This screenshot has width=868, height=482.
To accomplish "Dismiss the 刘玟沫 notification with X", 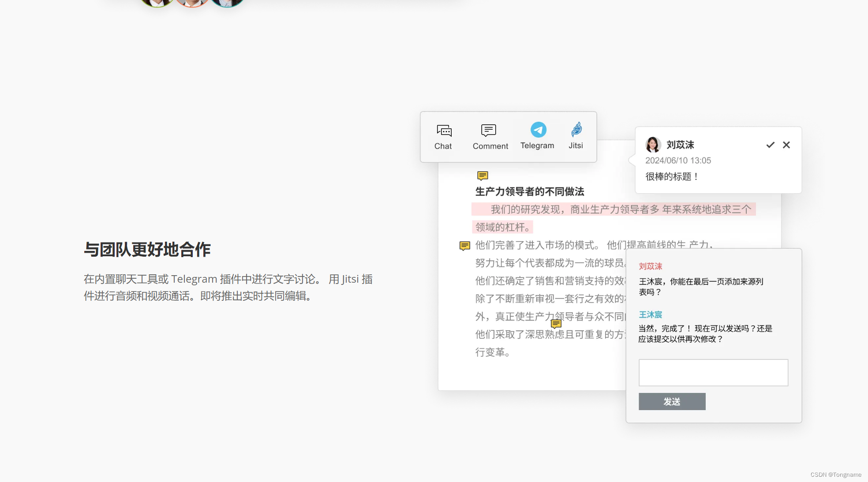I will pos(786,144).
